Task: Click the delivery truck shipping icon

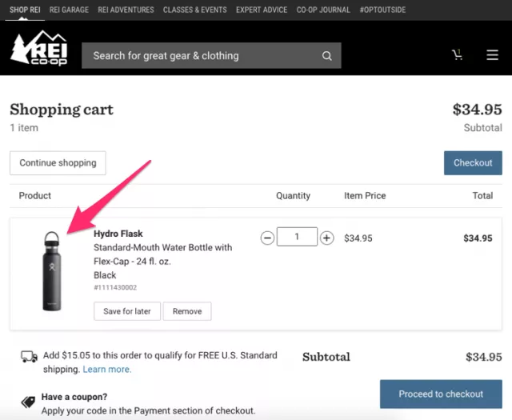Action: coord(29,357)
